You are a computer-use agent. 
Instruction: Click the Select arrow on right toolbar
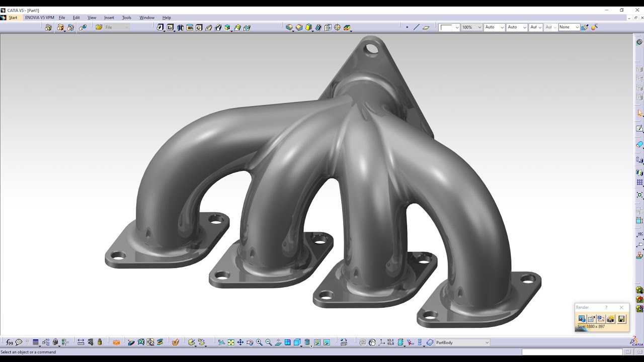(639, 113)
